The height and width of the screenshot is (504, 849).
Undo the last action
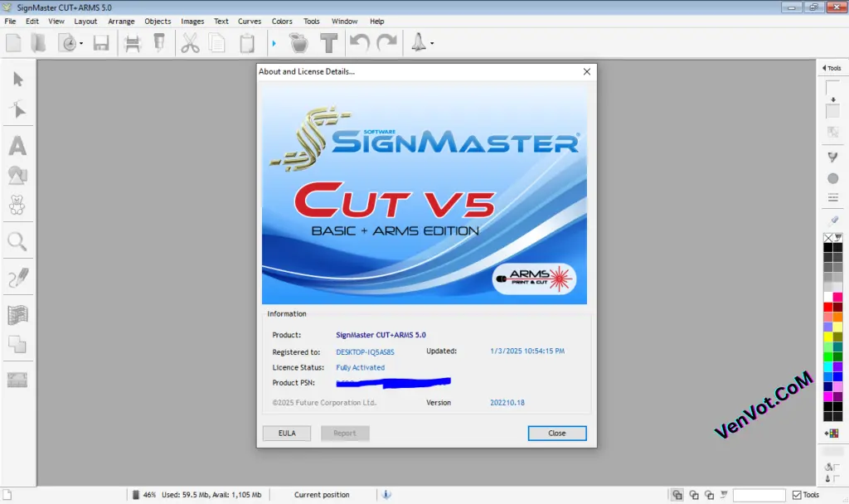360,43
